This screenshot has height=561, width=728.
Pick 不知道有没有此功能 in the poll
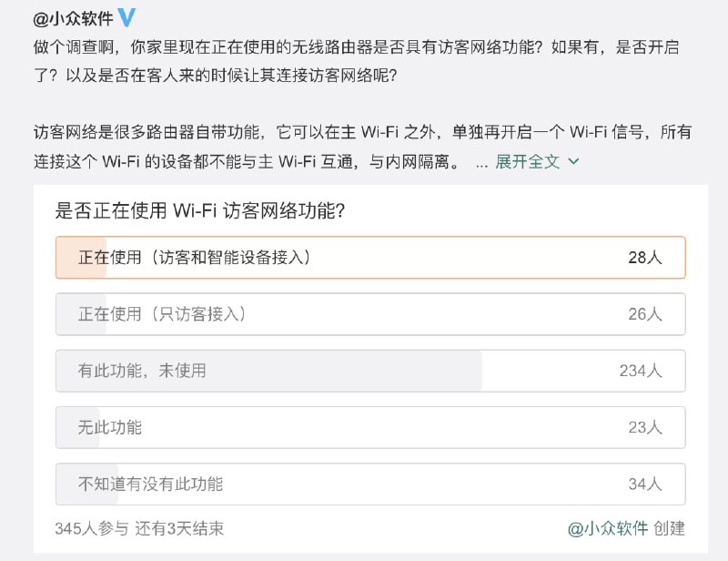364,484
